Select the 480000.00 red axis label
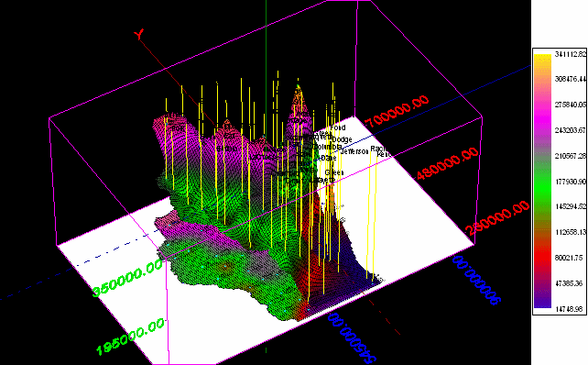 point(447,163)
